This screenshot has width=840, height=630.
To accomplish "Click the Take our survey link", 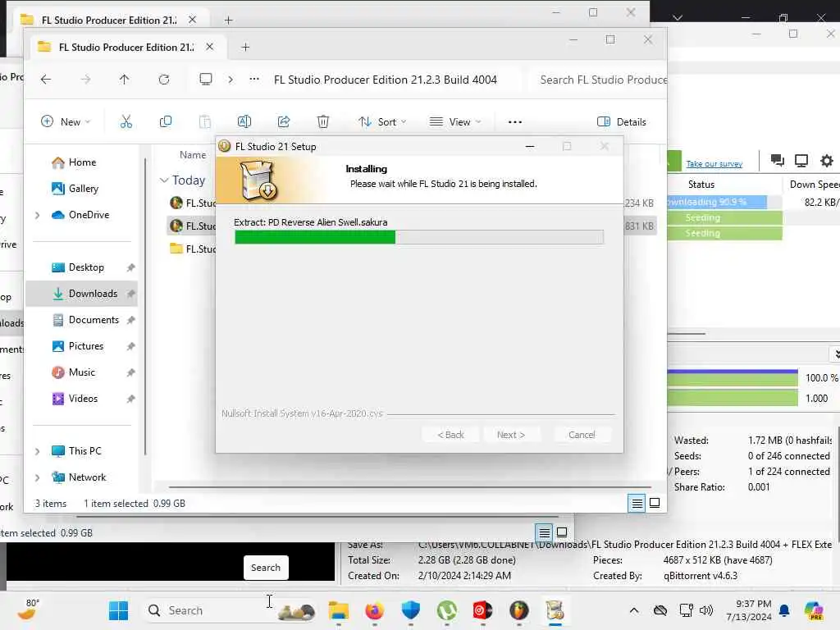I will 714,164.
